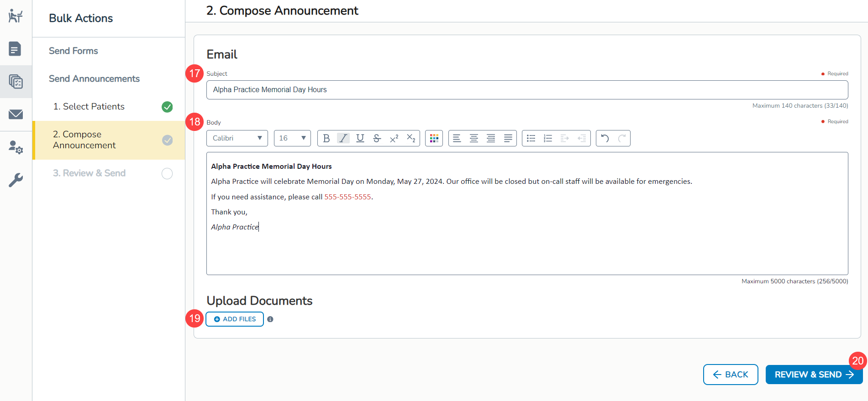
Task: Proceed with Review & Send button
Action: (814, 375)
